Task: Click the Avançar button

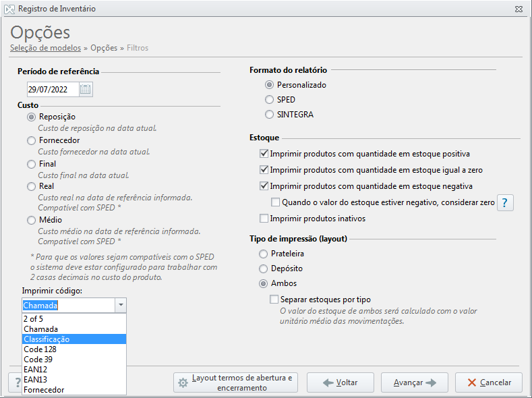Action: coord(415,382)
